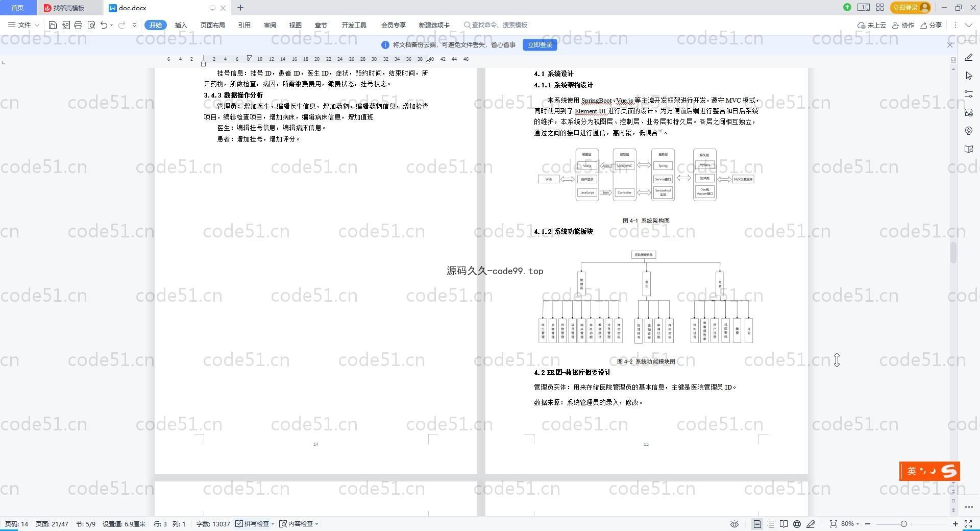
Task: Toggle reading layout view in status bar
Action: pyautogui.click(x=783, y=524)
